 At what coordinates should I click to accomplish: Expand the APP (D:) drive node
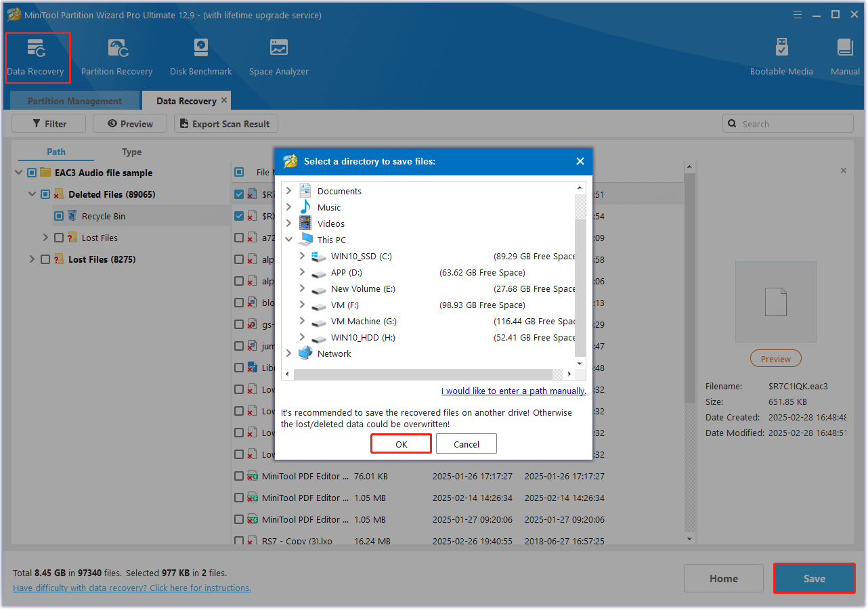tap(302, 273)
